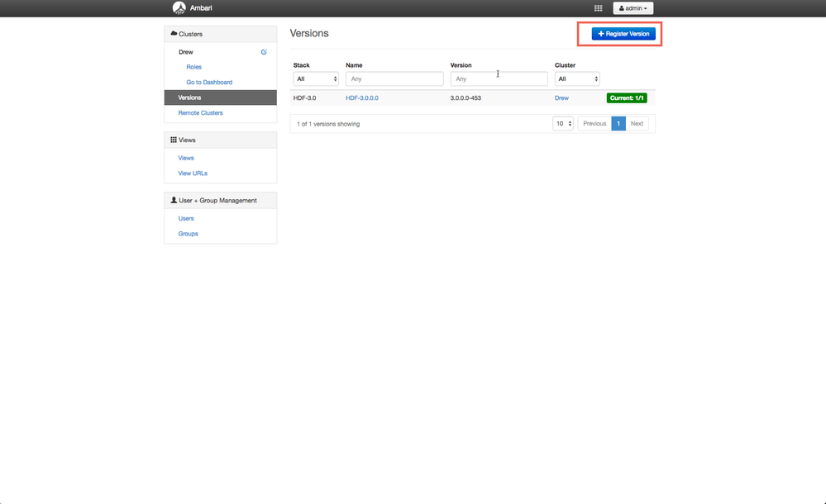Open the Remote Clusters section
Viewport: 826px width, 504px height.
click(x=200, y=112)
